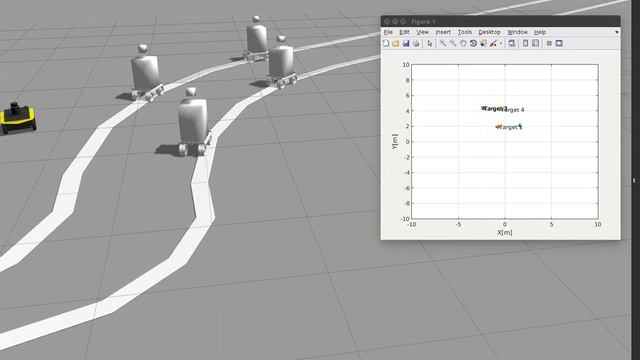This screenshot has height=360, width=640.
Task: Click the Show Plot Tools icon
Action: 559,43
